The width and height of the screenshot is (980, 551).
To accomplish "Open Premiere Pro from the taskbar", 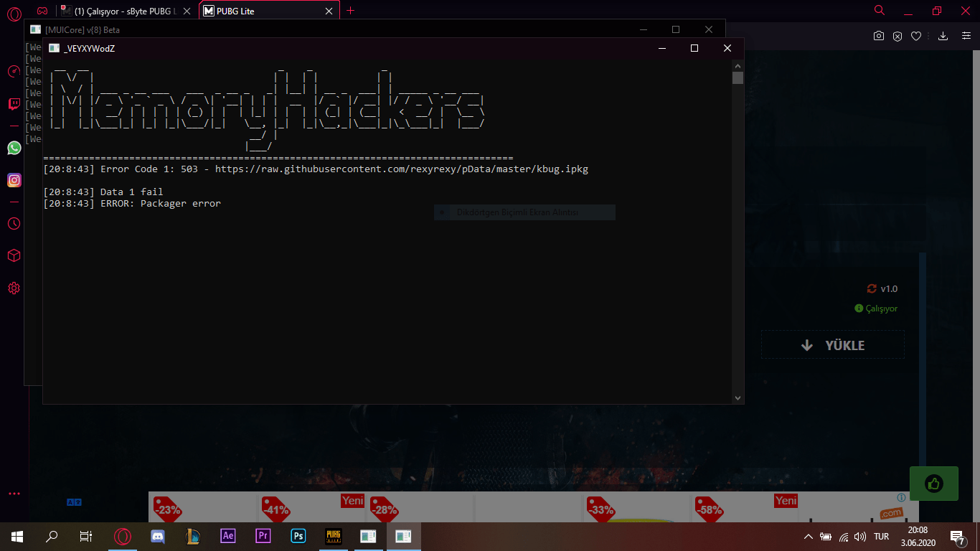I will pos(263,536).
